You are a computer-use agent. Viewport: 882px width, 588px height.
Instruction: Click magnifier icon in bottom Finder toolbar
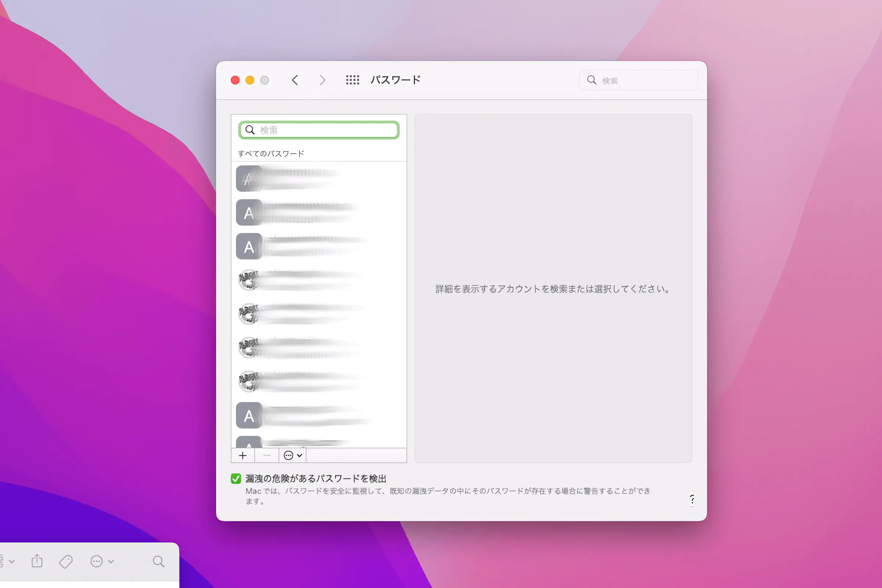point(158,562)
